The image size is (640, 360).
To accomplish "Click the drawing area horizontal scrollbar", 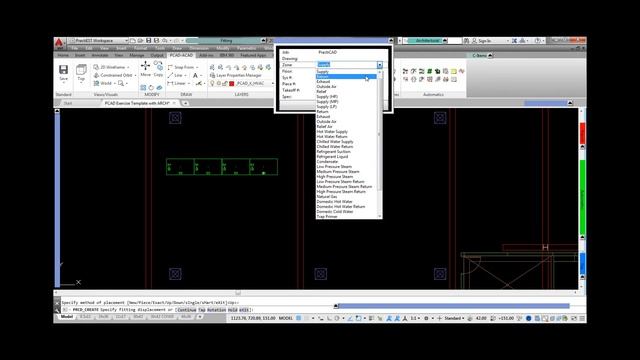I will pos(315,293).
